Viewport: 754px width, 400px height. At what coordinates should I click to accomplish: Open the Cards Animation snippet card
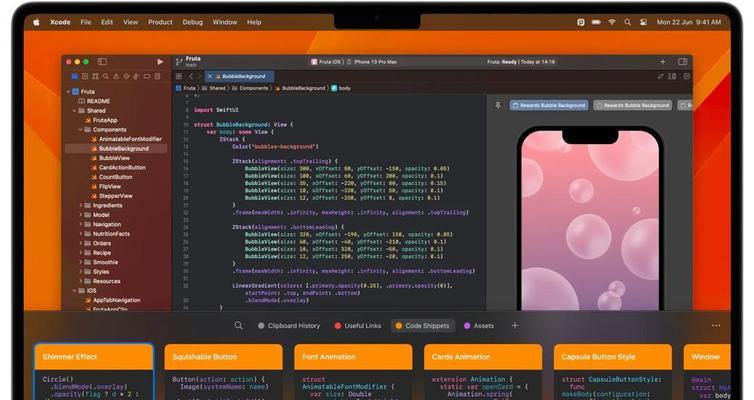tap(483, 372)
